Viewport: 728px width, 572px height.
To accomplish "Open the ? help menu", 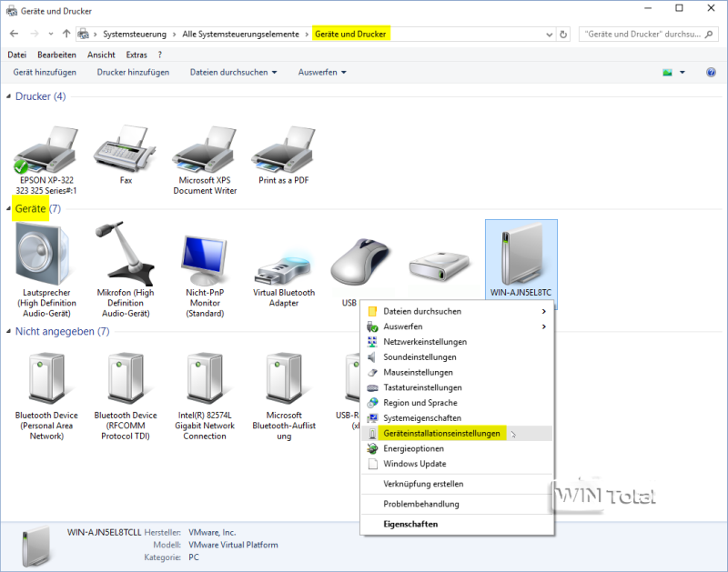I will [x=160, y=55].
